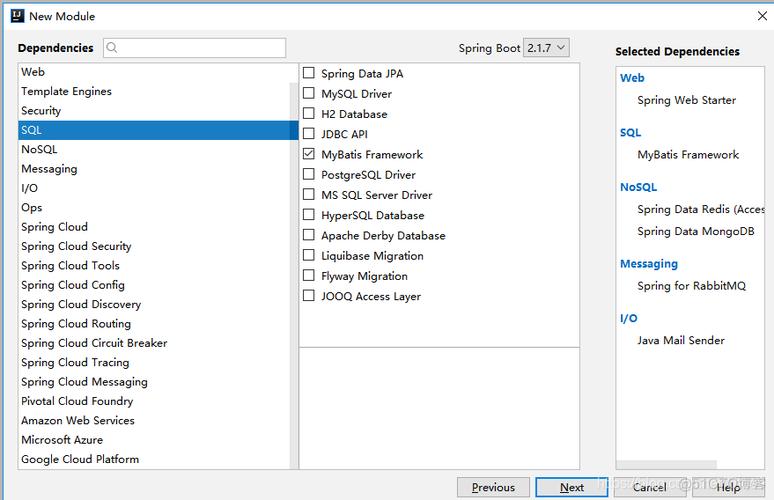Select Microsoft Azure category

tap(154, 439)
